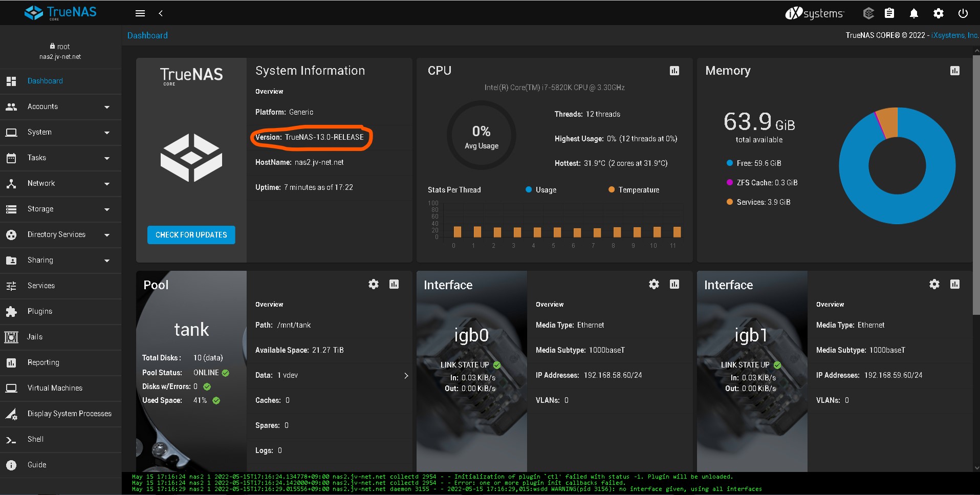980x495 pixels.
Task: Open igb0 interface reports chart icon
Action: tap(674, 284)
